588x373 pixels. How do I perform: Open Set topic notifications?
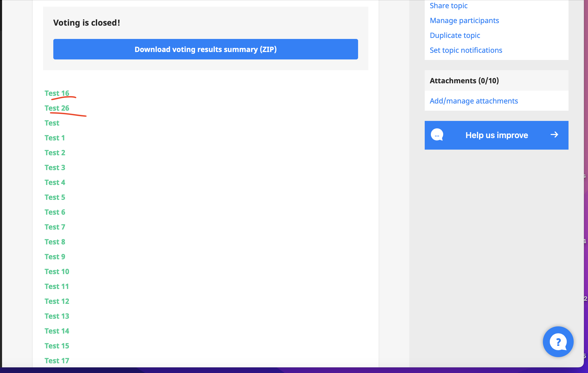point(466,50)
